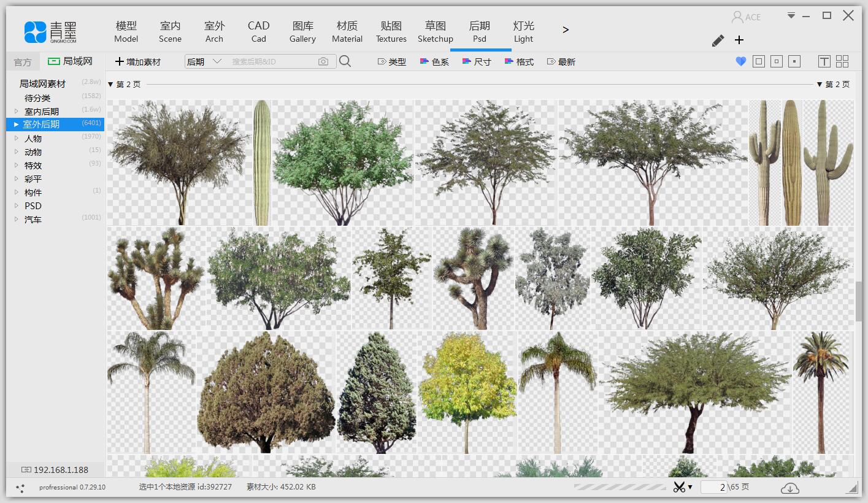
Task: Expand the 特效 tree node
Action: pos(17,165)
